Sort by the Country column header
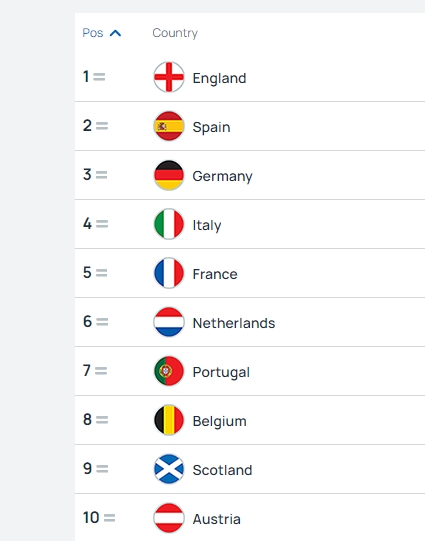 [x=175, y=33]
